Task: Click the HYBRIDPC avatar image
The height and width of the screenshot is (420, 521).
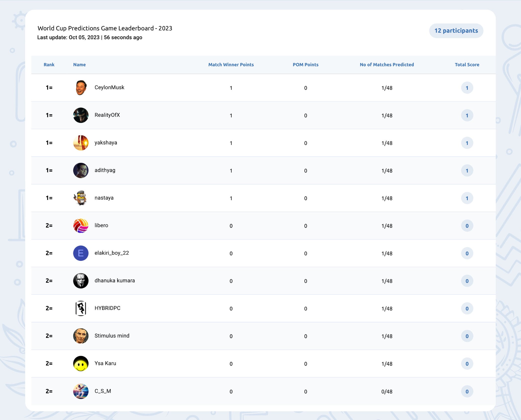Action: 81,308
